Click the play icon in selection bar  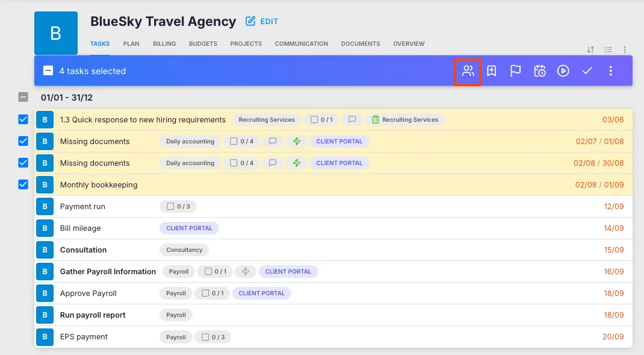coord(563,71)
